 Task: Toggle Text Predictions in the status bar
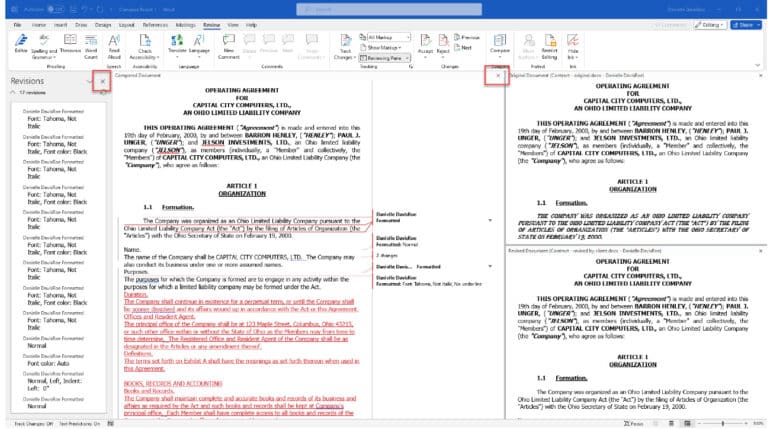pyautogui.click(x=80, y=424)
